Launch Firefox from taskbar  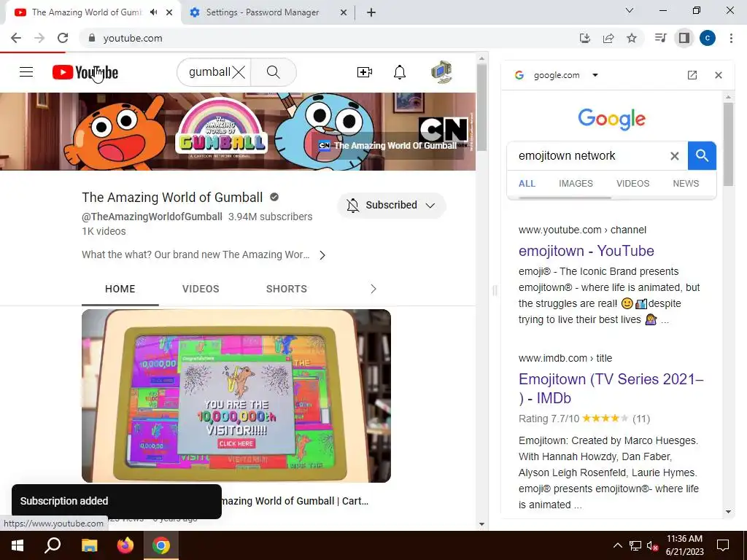click(x=125, y=545)
